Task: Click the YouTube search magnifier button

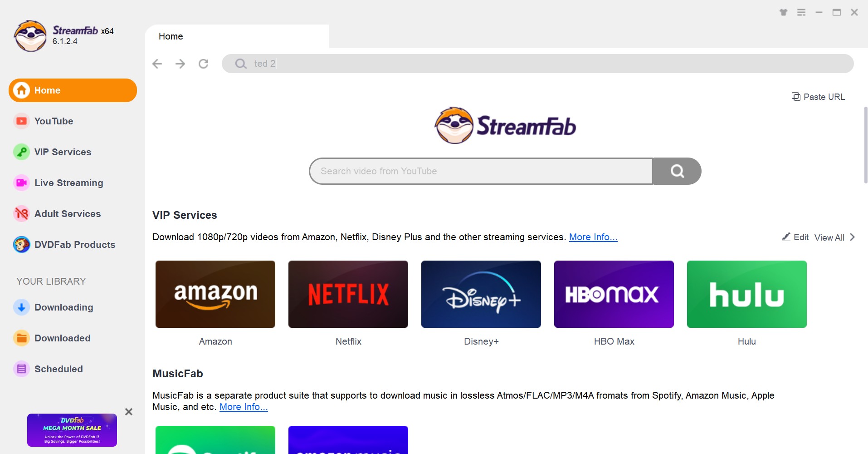Action: (x=677, y=171)
